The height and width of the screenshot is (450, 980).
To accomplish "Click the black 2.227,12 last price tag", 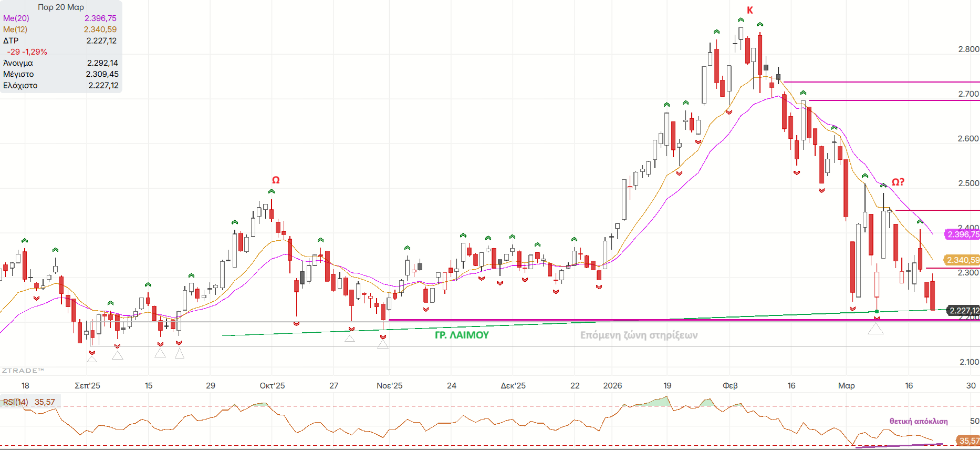I will coord(963,311).
